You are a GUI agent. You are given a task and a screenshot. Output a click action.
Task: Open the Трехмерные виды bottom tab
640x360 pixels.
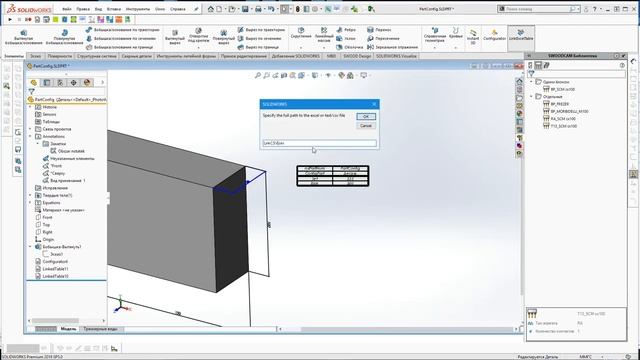pos(100,329)
